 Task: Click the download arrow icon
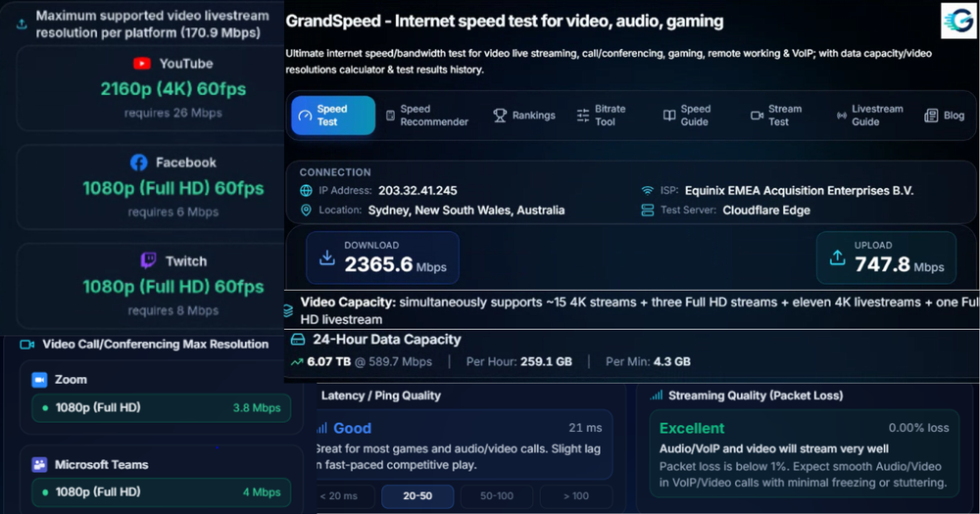pos(327,257)
